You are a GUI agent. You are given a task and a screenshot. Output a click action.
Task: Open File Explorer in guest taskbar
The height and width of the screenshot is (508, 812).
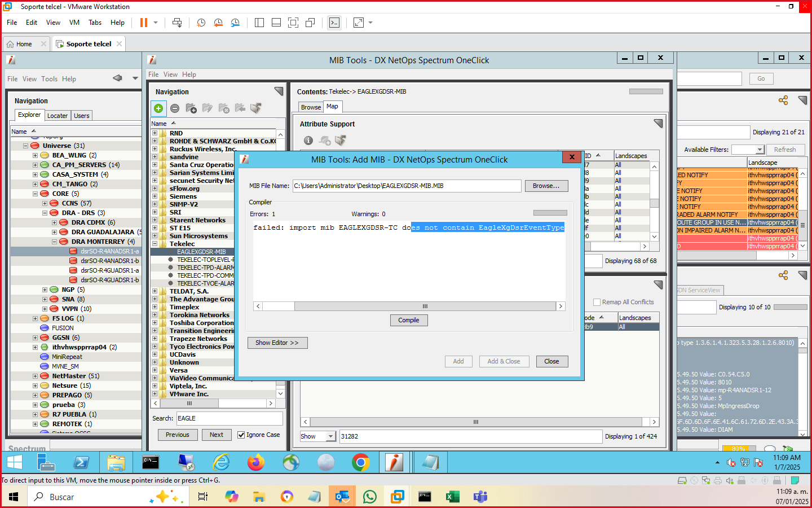[116, 462]
